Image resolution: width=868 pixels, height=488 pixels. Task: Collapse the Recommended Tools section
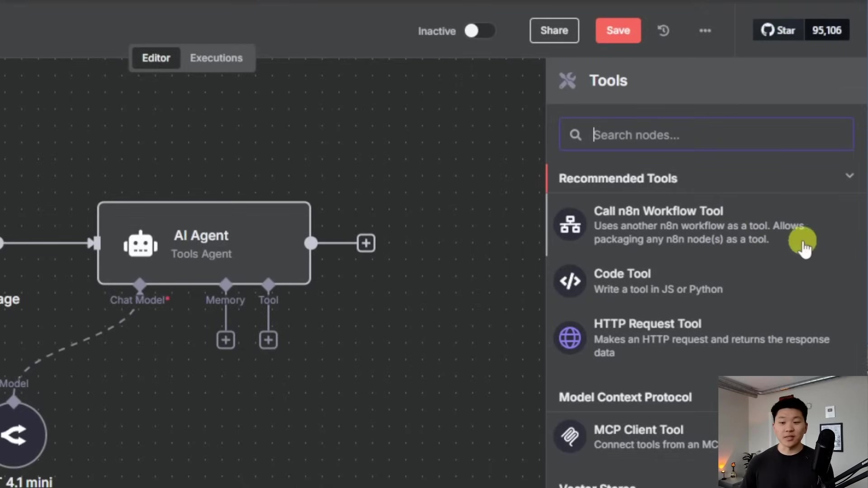point(850,176)
